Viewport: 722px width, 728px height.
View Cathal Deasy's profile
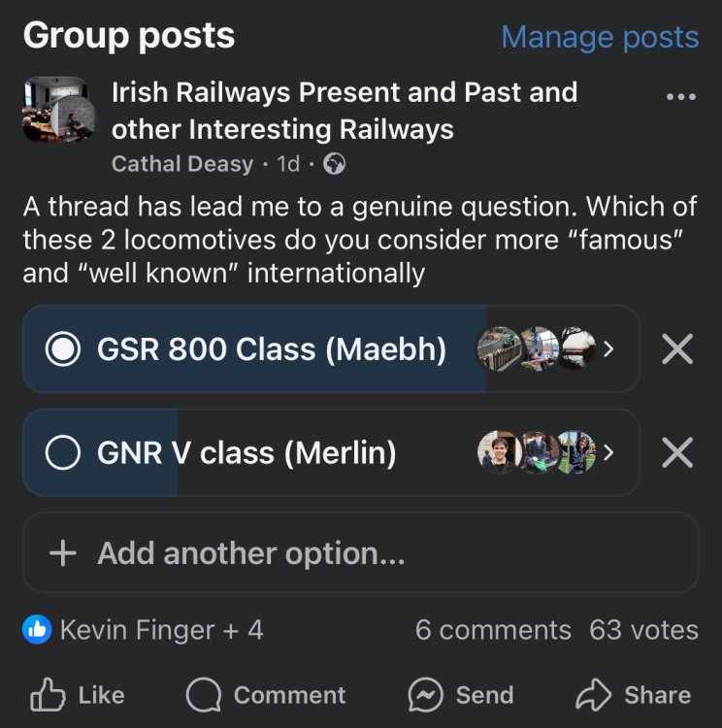pyautogui.click(x=182, y=164)
